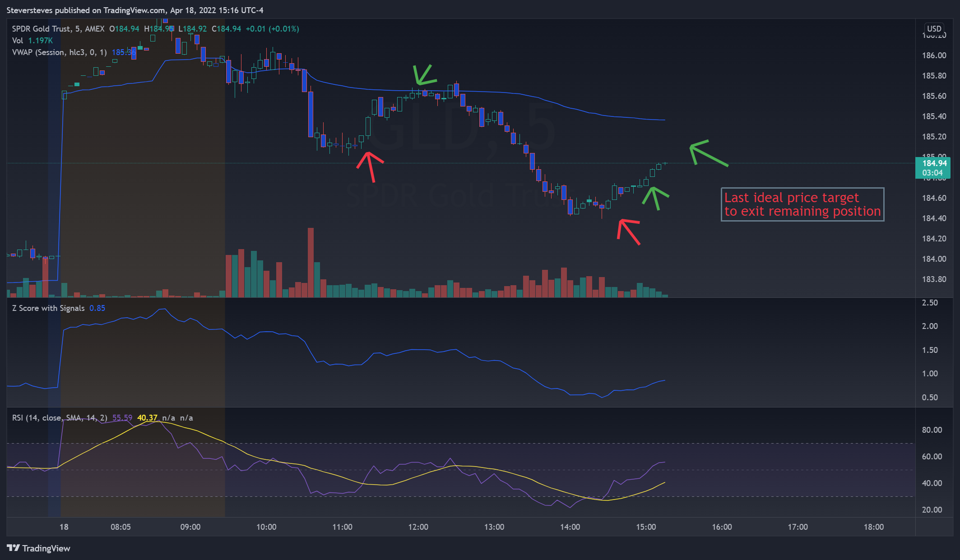Click the TradingView logo at bottom left
Image resolution: width=960 pixels, height=560 pixels.
point(39,548)
